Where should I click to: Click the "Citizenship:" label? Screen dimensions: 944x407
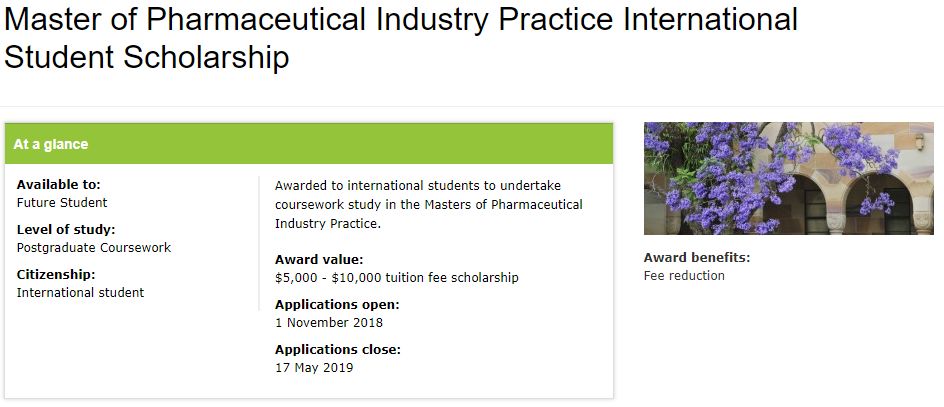coord(56,275)
